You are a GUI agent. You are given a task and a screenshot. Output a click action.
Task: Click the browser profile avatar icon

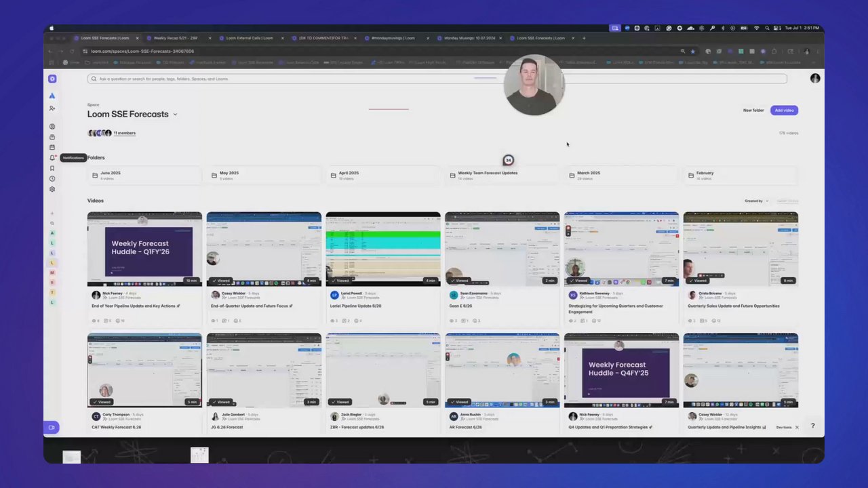tap(806, 51)
